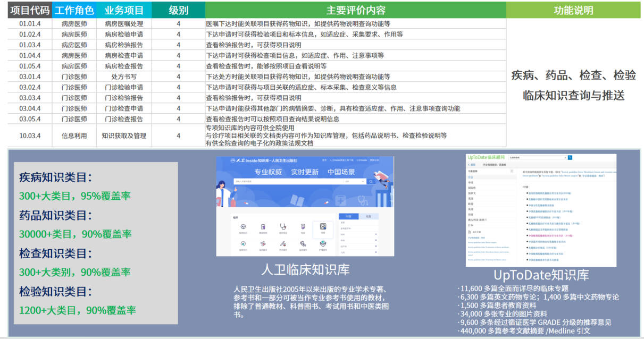Click the search magnifier button in 人卫 Inside知识库
The height and width of the screenshot is (339, 644).
[371, 181]
